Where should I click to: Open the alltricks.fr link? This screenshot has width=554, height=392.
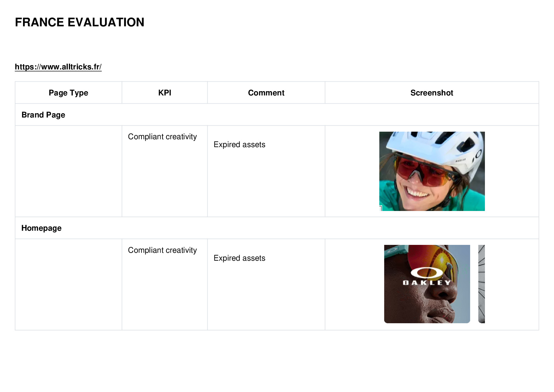(x=58, y=67)
